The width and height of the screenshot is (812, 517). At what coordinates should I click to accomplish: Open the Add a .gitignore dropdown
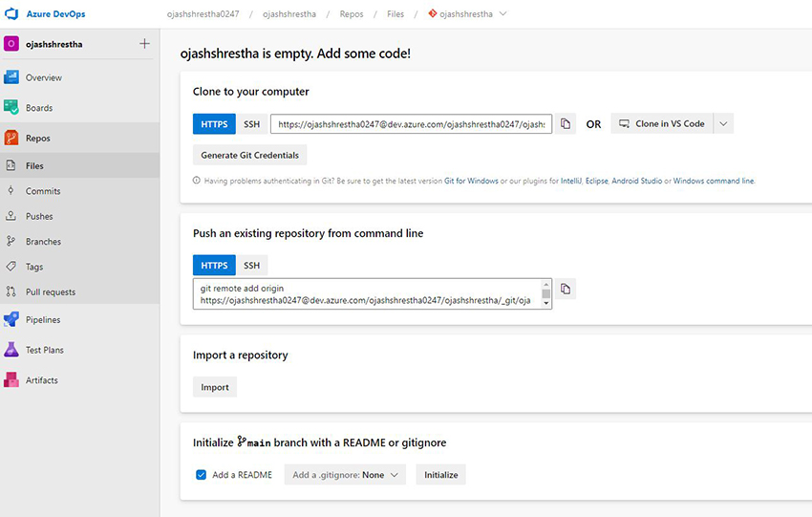(345, 475)
